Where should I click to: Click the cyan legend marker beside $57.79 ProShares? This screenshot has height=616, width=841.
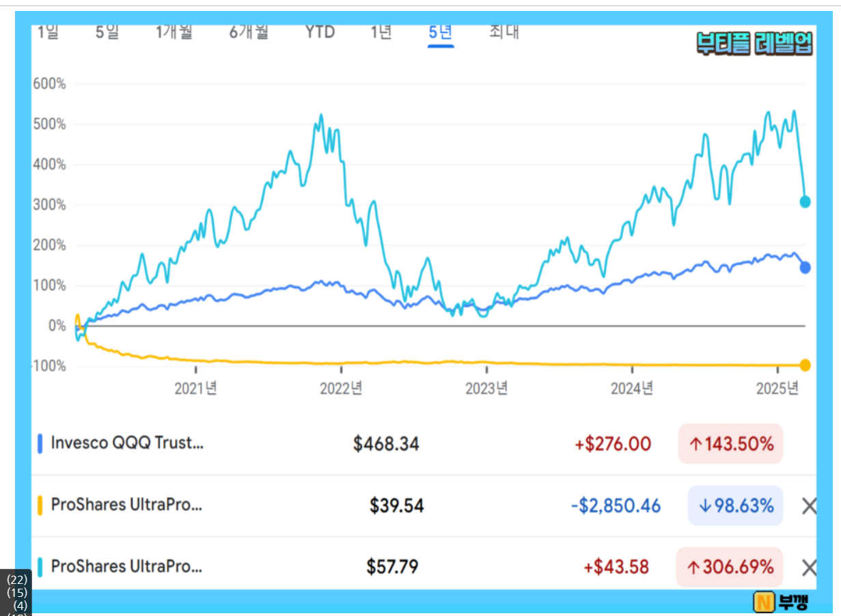[40, 567]
